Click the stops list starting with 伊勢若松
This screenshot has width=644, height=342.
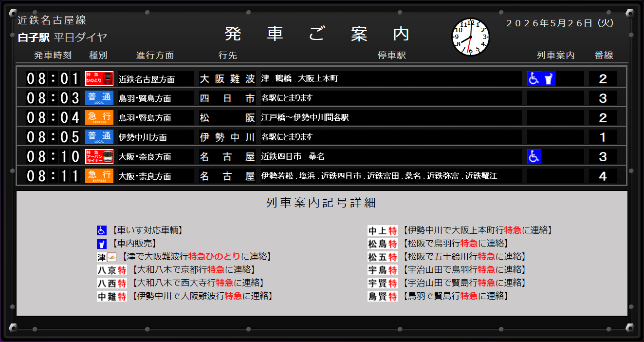379,176
